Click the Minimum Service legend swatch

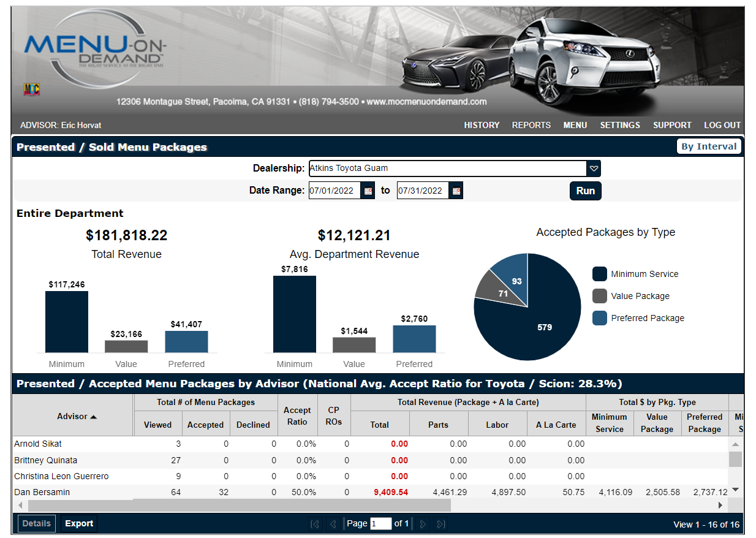click(600, 274)
